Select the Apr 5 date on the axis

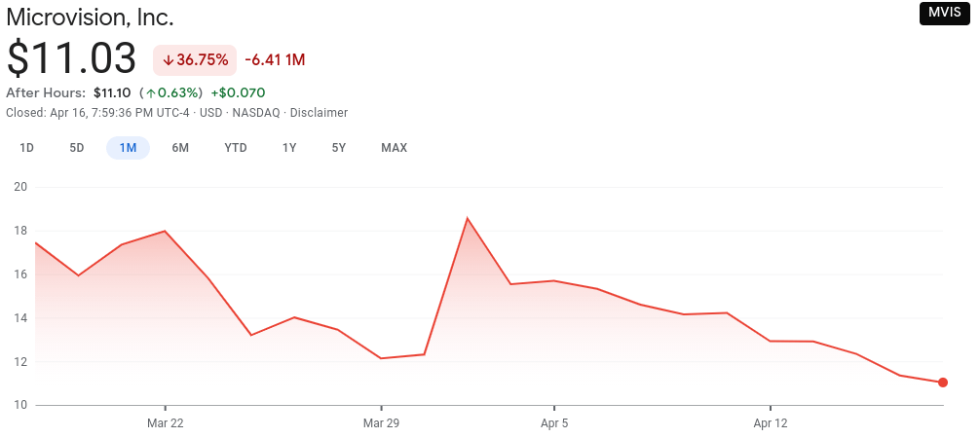pos(553,423)
